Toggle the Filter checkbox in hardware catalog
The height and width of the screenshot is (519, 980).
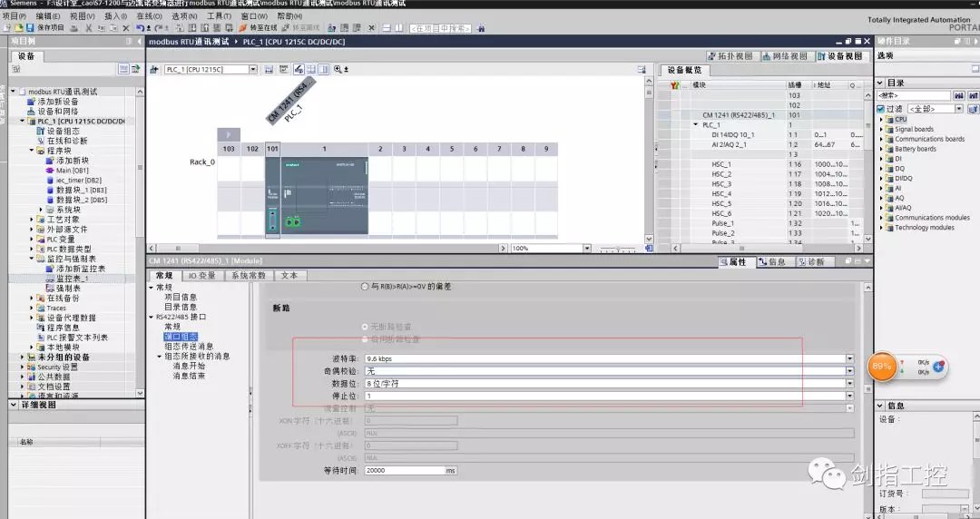click(x=880, y=109)
